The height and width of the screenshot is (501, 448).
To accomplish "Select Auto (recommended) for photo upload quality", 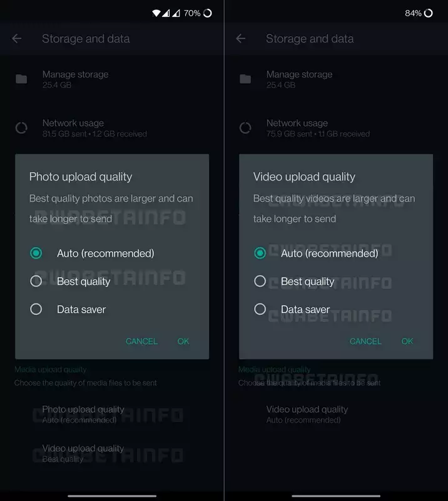I will [36, 254].
